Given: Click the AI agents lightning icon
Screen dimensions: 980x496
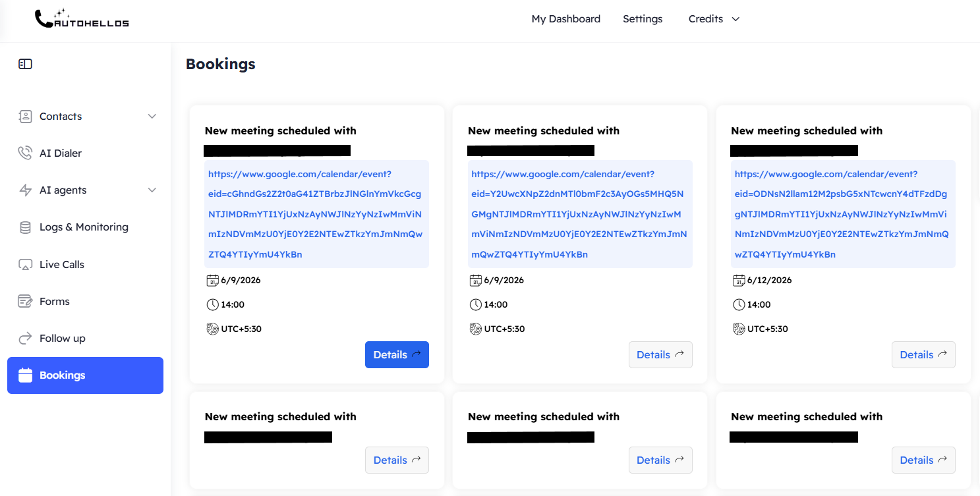Looking at the screenshot, I should (x=25, y=190).
